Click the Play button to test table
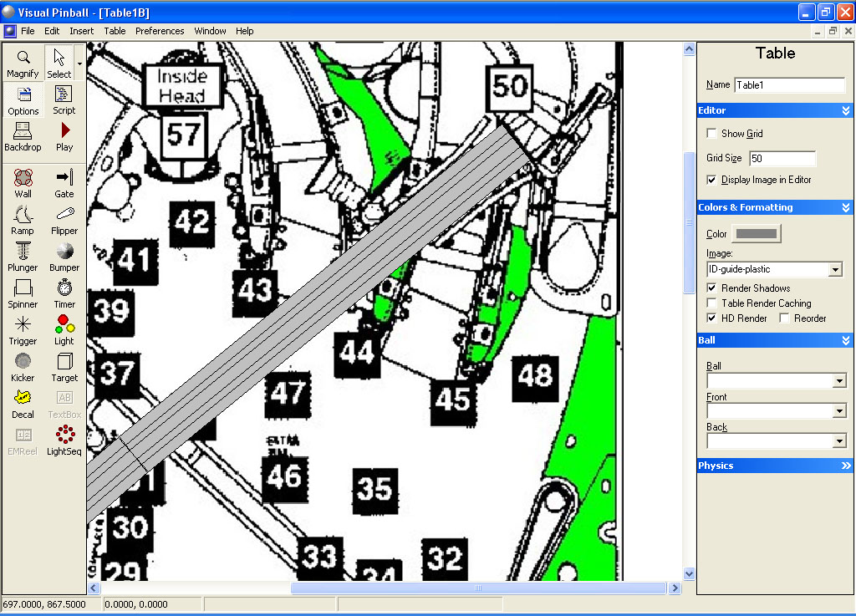This screenshot has height=616, width=856. (64, 136)
